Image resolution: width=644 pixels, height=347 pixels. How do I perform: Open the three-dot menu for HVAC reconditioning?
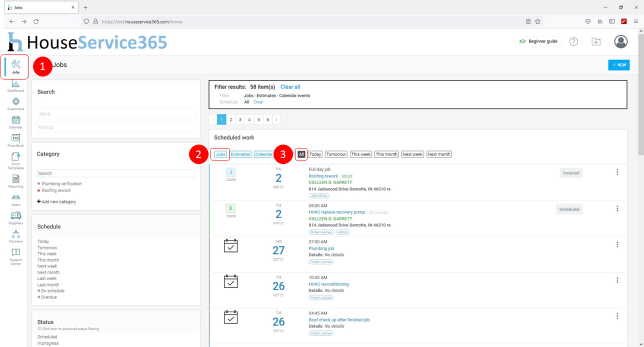click(x=617, y=280)
